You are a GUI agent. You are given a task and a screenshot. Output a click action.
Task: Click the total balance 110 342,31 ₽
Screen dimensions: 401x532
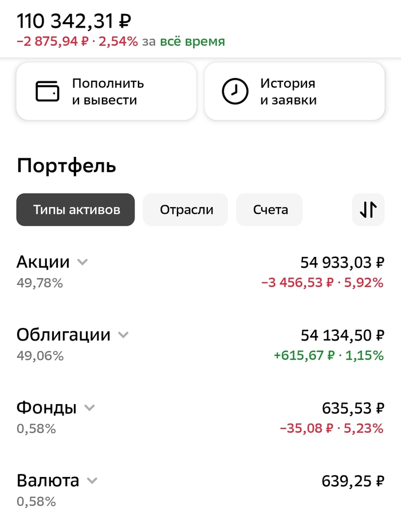click(x=74, y=22)
